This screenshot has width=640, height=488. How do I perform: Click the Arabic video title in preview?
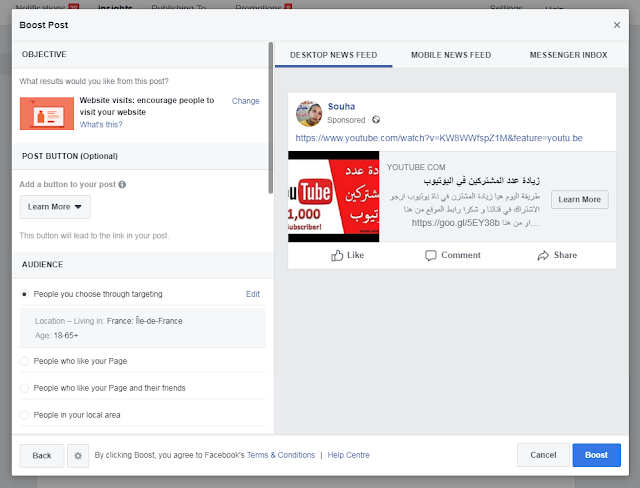482,180
